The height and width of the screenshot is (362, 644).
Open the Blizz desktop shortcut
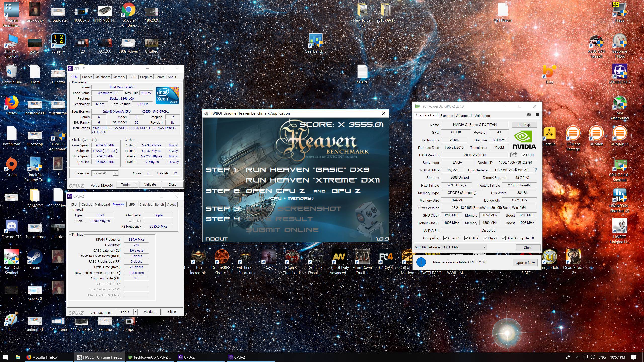coord(549,74)
